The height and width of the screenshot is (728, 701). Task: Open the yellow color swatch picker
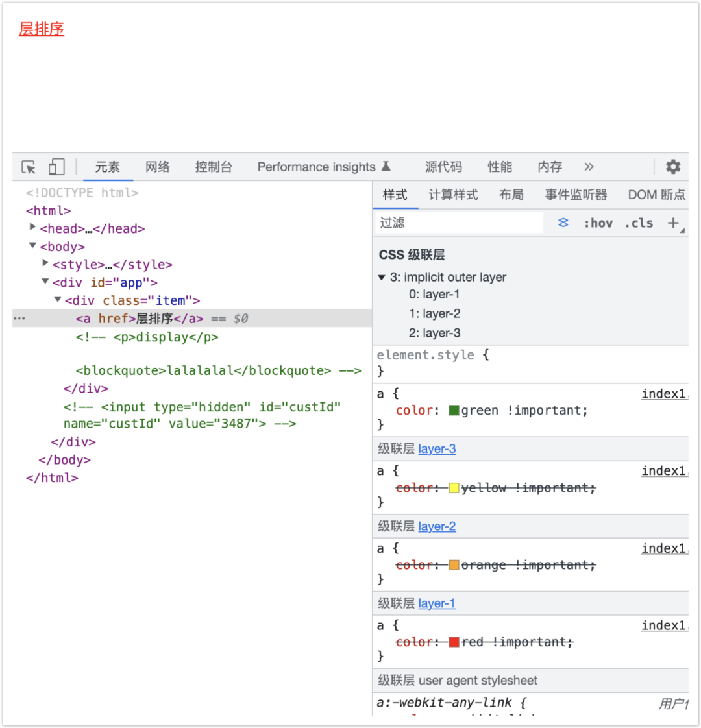pyautogui.click(x=454, y=488)
